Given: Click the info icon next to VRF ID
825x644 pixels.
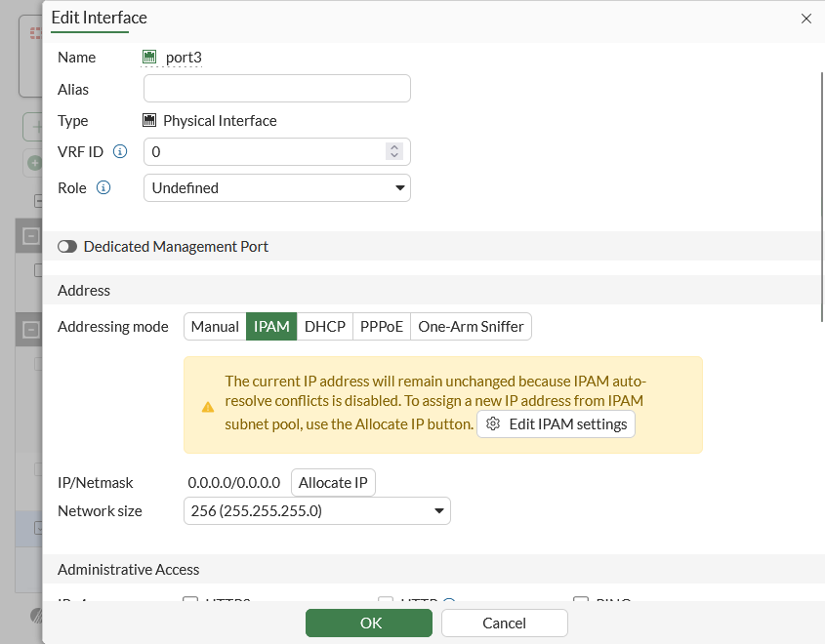Looking at the screenshot, I should [x=120, y=152].
